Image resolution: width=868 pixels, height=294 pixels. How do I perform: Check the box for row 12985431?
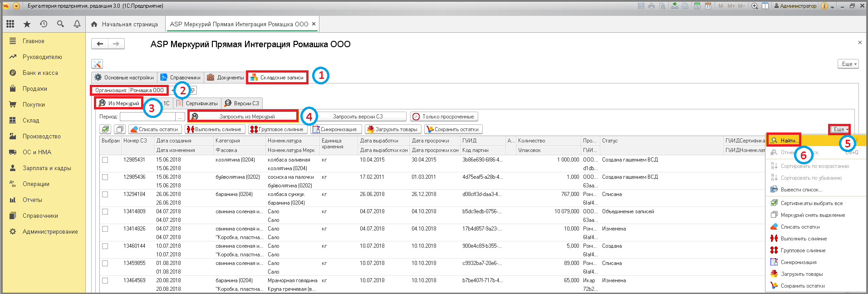[105, 160]
